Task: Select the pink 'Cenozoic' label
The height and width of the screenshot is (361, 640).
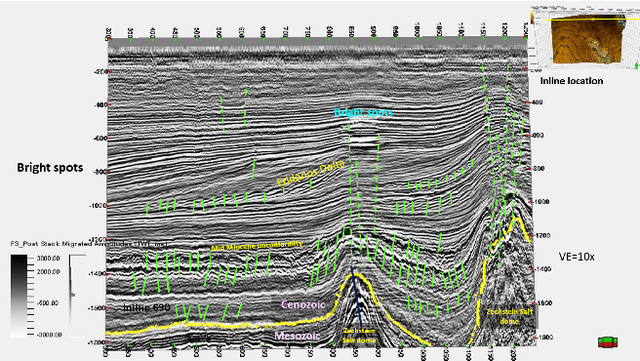Action: (303, 305)
